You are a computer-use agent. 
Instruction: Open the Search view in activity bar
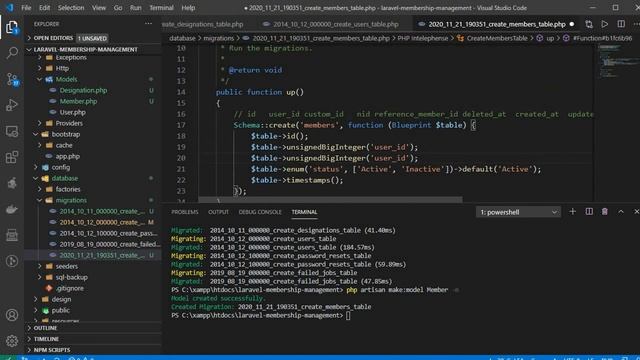12,53
